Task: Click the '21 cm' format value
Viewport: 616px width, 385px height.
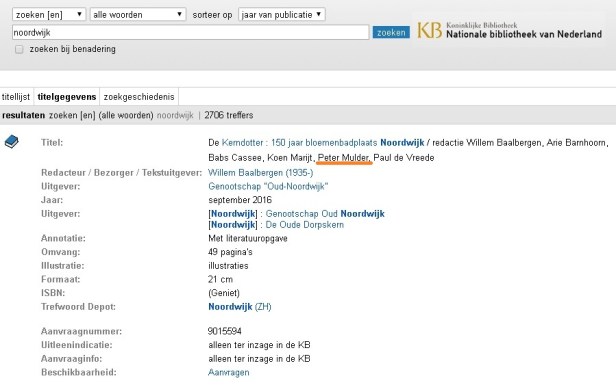Action: (220, 279)
